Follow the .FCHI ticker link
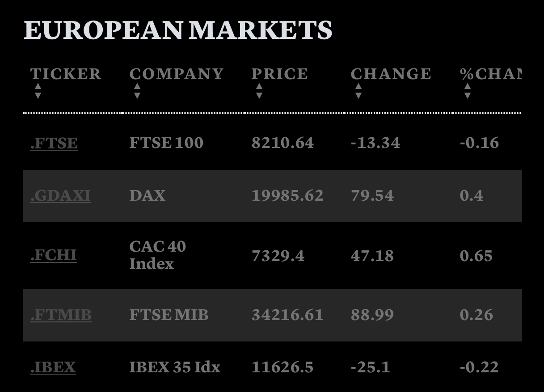The width and height of the screenshot is (544, 392). tap(54, 255)
